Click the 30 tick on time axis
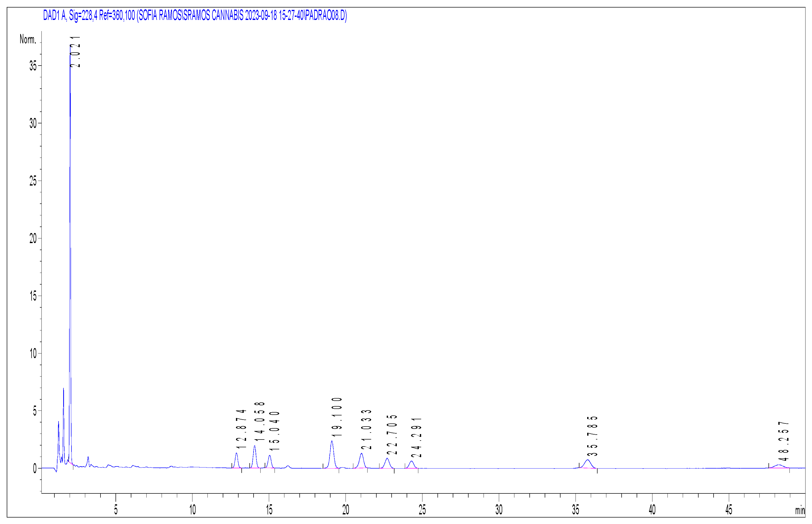The image size is (812, 524). (x=499, y=510)
